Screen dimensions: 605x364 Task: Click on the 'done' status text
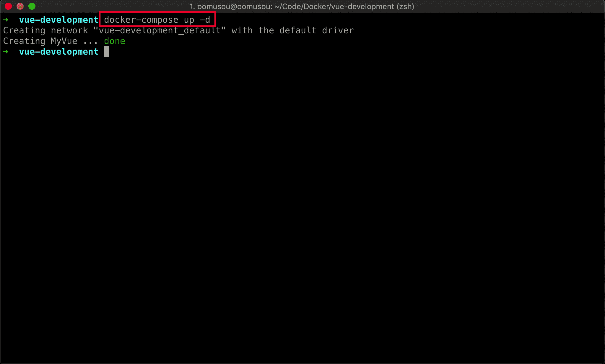click(114, 41)
